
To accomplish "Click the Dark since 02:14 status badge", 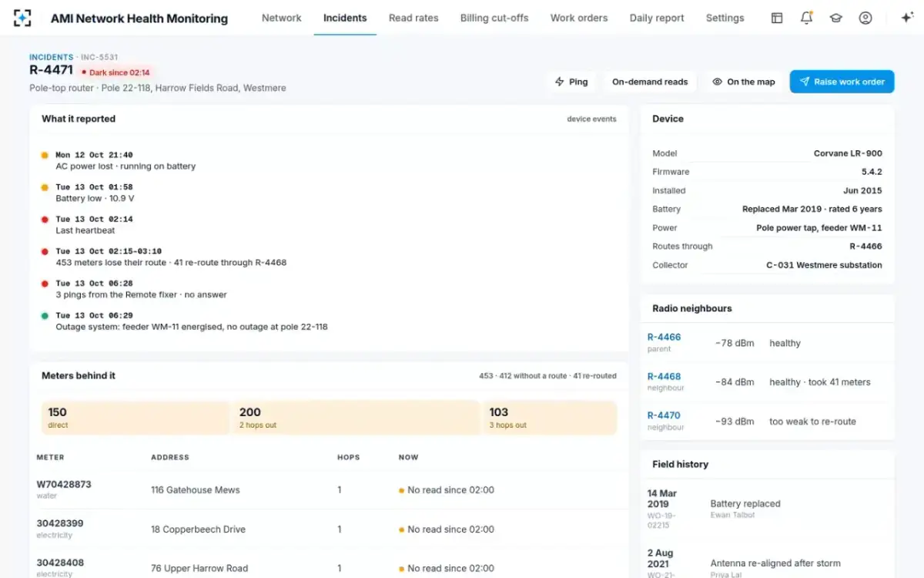I will click(116, 72).
